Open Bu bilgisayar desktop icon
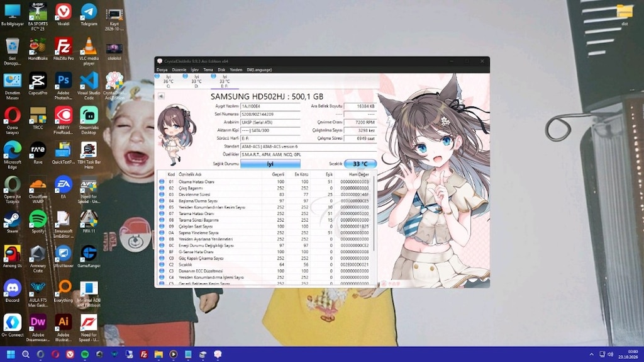 [13, 15]
